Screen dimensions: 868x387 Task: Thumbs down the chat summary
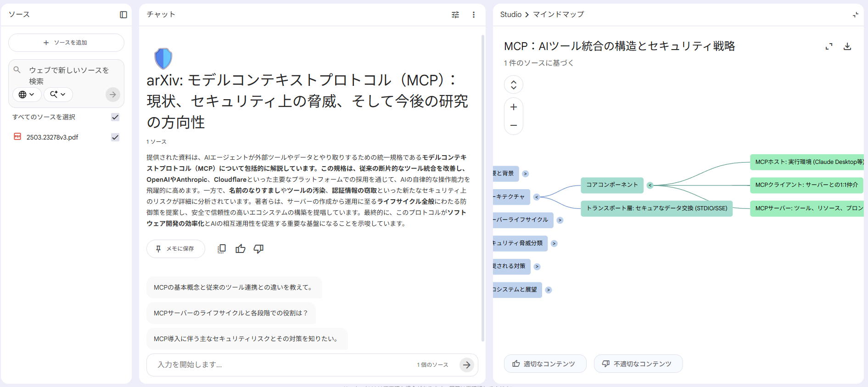(259, 249)
